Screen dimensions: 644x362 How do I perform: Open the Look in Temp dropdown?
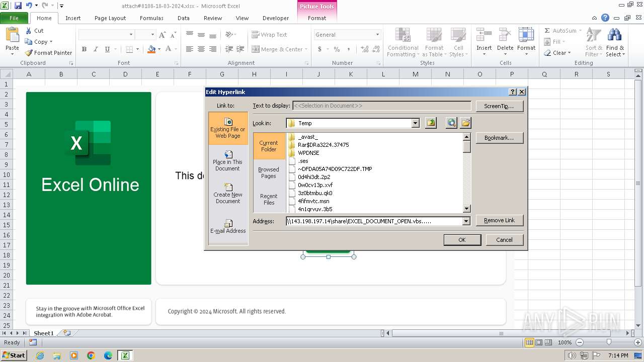tap(415, 123)
